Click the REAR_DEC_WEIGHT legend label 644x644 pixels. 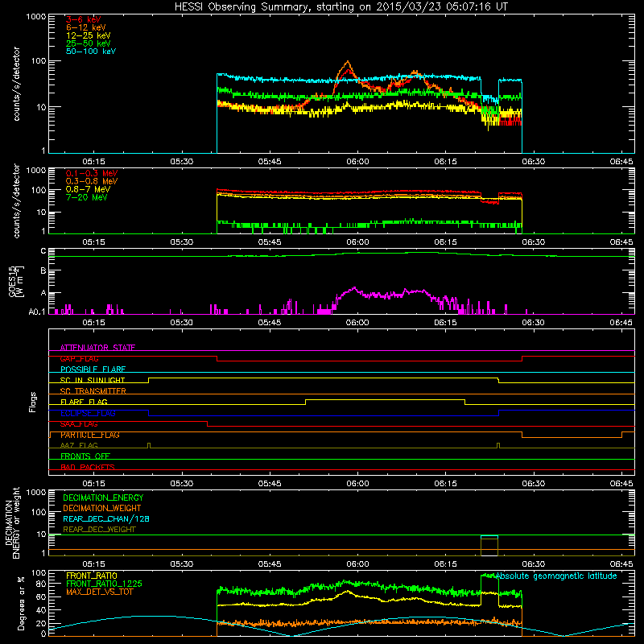99,530
